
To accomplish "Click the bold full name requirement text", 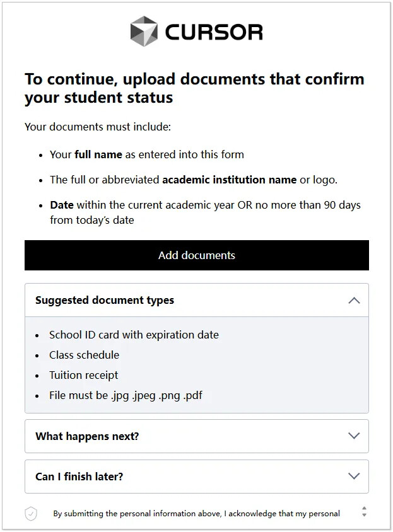I will point(98,154).
